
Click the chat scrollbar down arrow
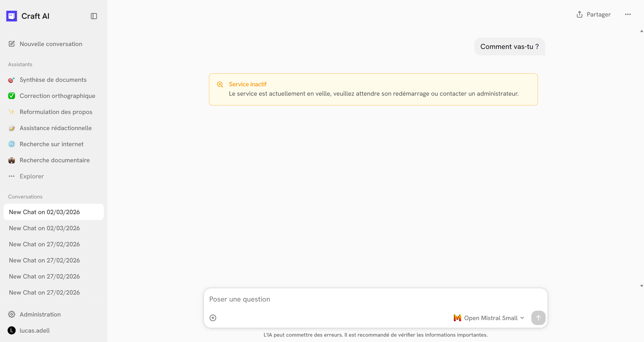pyautogui.click(x=641, y=286)
